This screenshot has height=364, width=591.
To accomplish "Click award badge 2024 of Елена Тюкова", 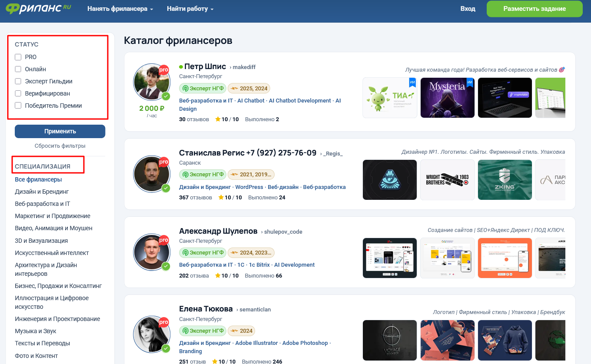I will coord(242,331).
